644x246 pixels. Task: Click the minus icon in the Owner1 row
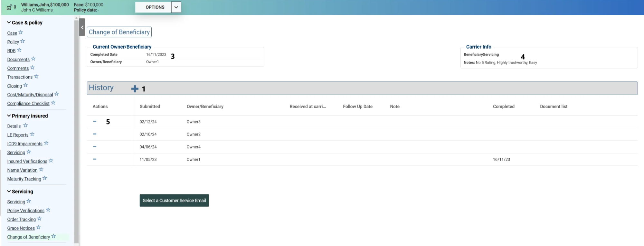pos(95,159)
